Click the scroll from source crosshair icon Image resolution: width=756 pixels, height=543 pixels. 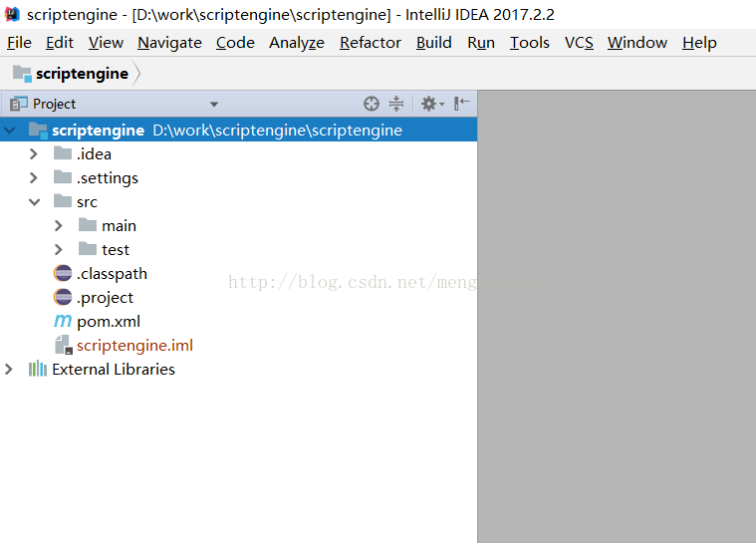pyautogui.click(x=372, y=104)
